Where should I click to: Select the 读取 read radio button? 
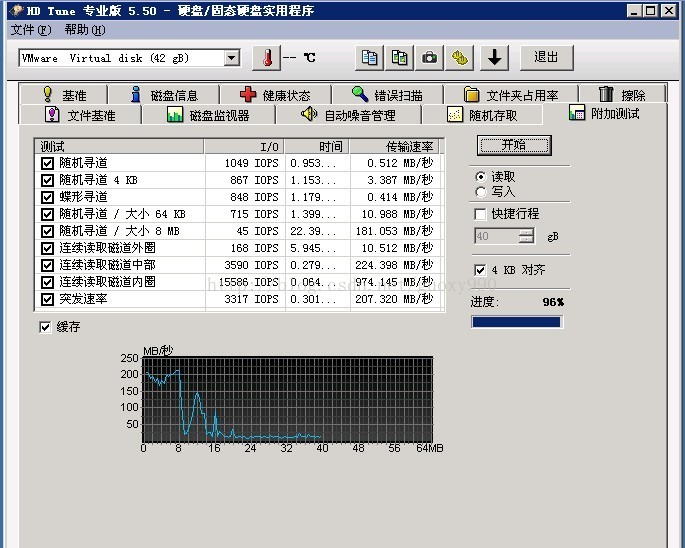tap(481, 177)
